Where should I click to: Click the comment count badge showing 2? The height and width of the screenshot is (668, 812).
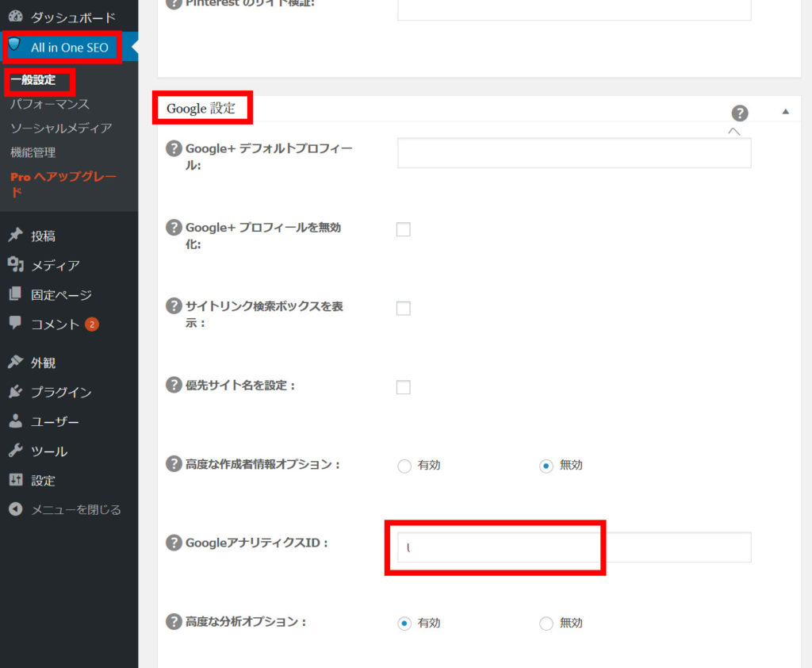tap(92, 324)
